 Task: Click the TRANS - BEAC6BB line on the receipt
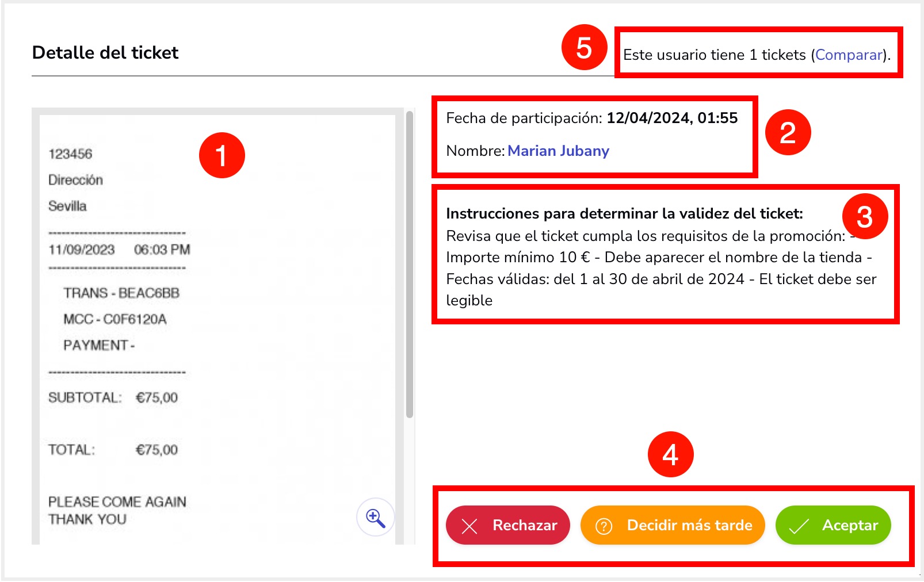click(121, 293)
